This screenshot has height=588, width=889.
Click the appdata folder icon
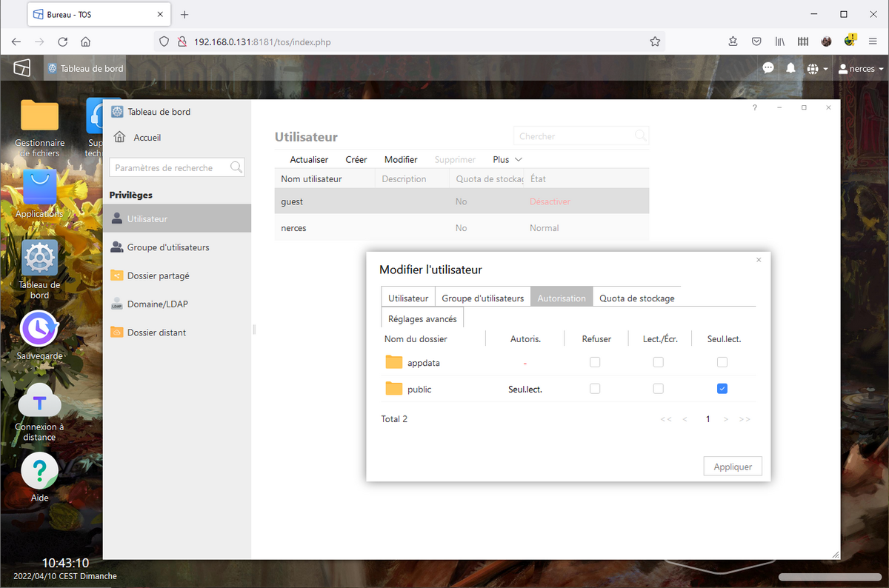tap(394, 362)
